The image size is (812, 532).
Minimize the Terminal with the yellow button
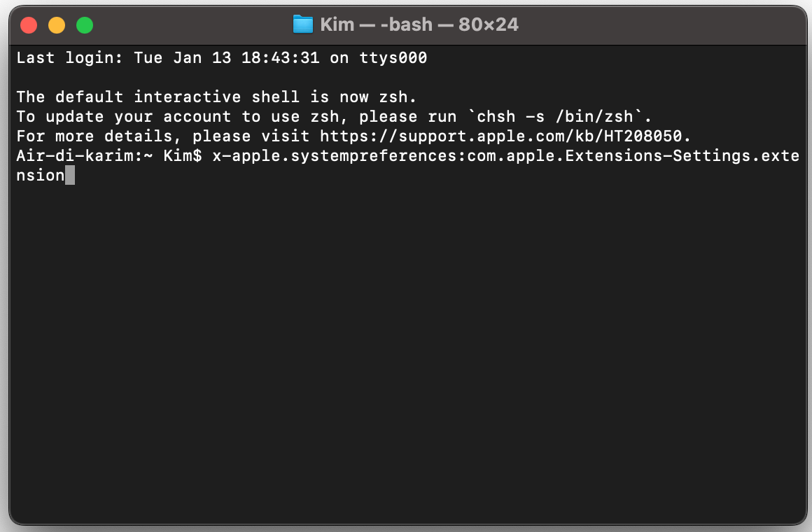coord(57,26)
